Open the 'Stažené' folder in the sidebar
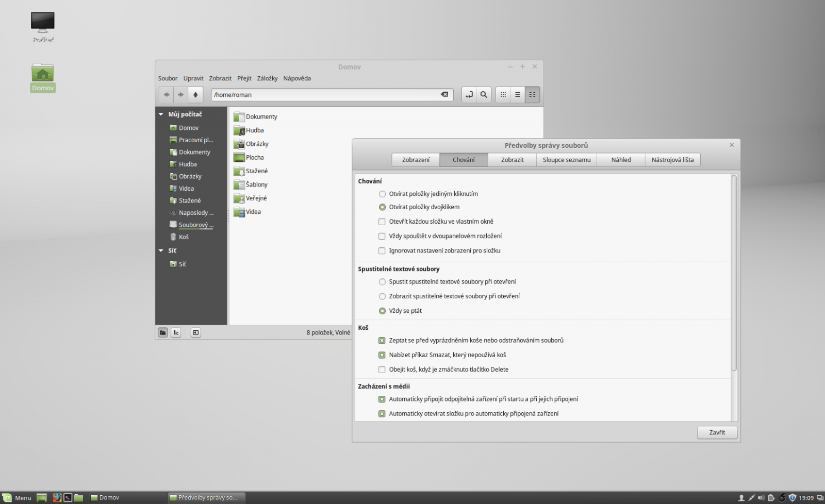Screen dimensions: 825x504 (189, 200)
